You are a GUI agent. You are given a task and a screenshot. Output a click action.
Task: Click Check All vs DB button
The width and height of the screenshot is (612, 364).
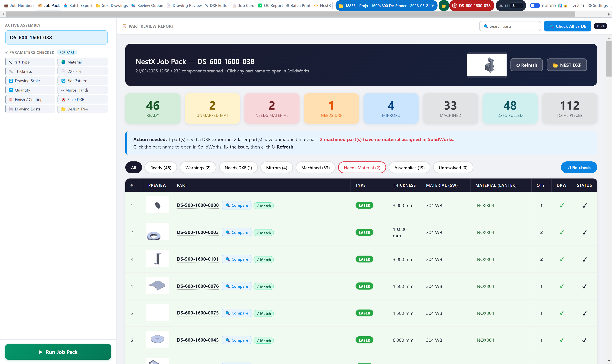coord(568,26)
